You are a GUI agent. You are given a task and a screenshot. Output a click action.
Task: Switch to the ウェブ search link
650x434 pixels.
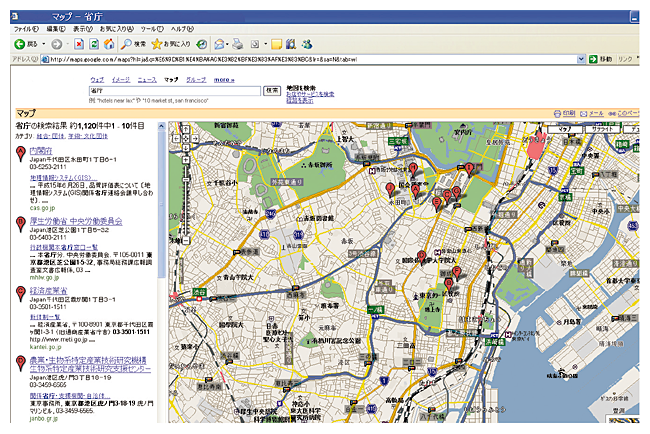coord(97,80)
